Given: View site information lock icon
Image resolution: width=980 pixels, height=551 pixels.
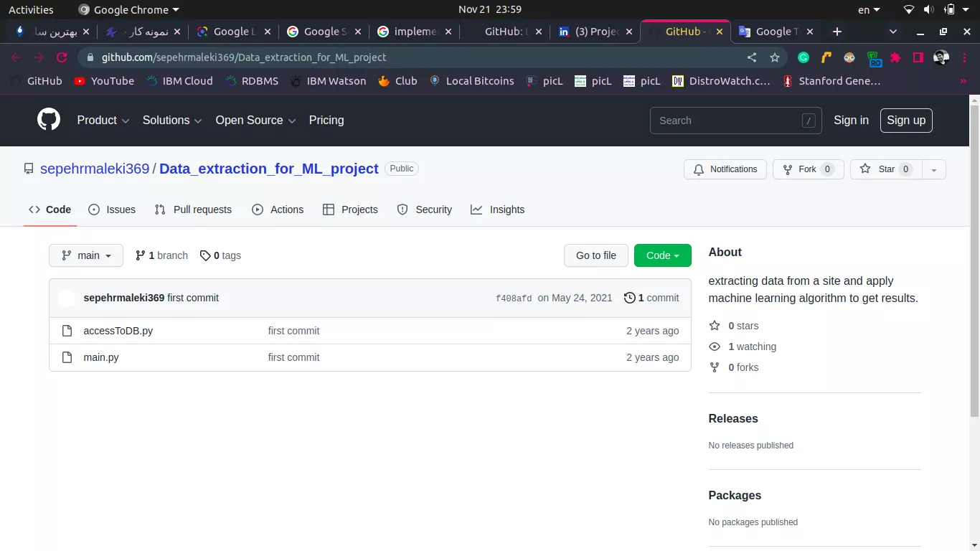Looking at the screenshot, I should point(90,57).
